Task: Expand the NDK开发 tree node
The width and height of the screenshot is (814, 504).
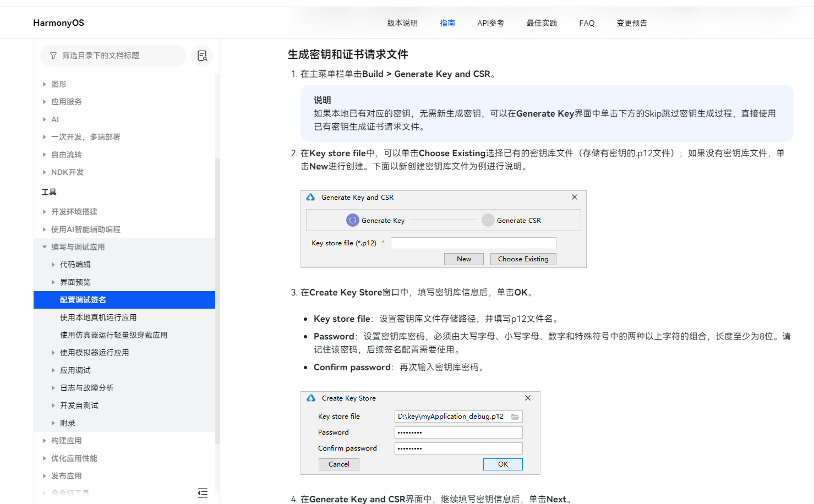Action: click(x=45, y=172)
